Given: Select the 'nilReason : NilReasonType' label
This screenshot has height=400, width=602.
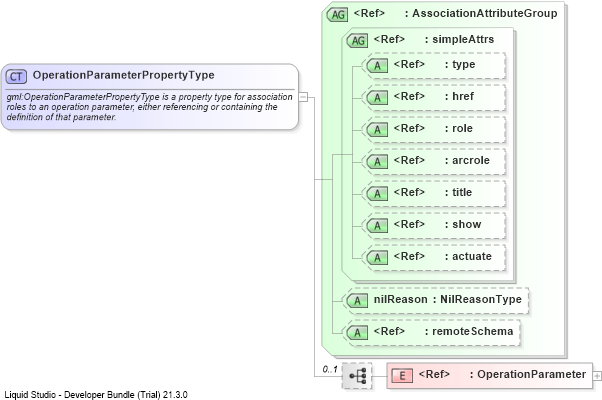Looking at the screenshot, I should click(x=448, y=299).
